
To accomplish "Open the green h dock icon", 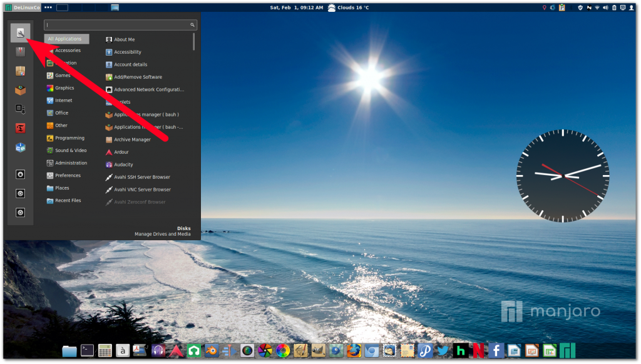I will (x=461, y=350).
